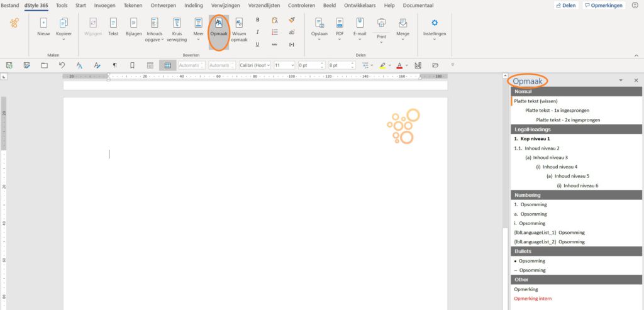Click Wissen opmaak in ribbon
Screen dimensions: 644x310
pyautogui.click(x=239, y=30)
